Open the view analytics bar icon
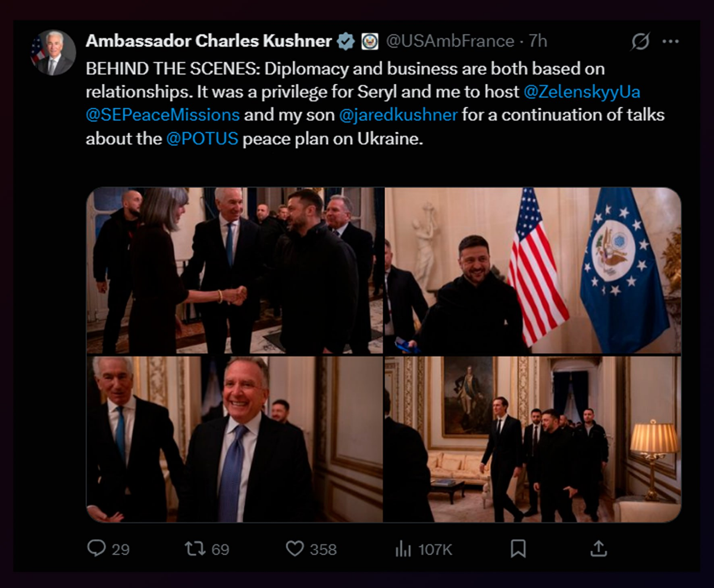The width and height of the screenshot is (714, 588). (403, 548)
